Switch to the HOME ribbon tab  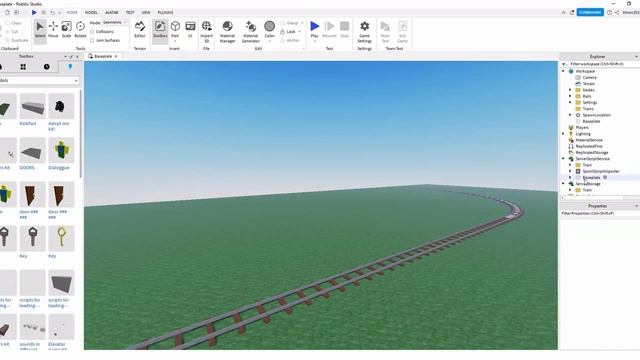[x=72, y=13]
